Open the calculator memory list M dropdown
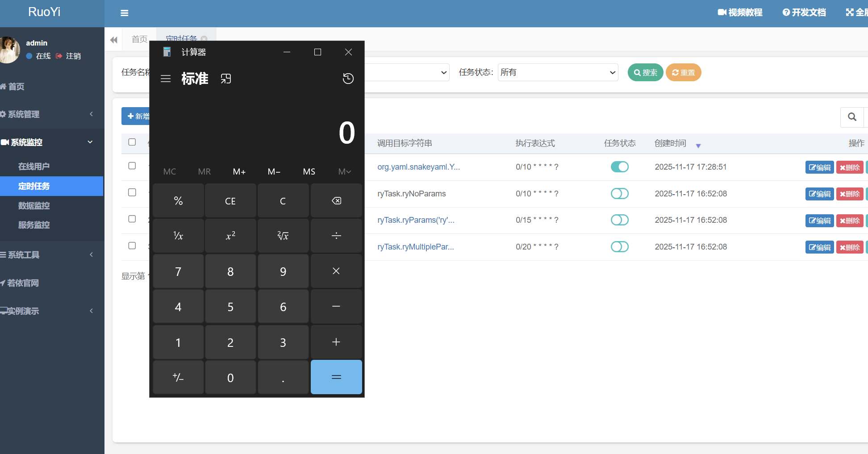This screenshot has height=454, width=868. point(345,171)
